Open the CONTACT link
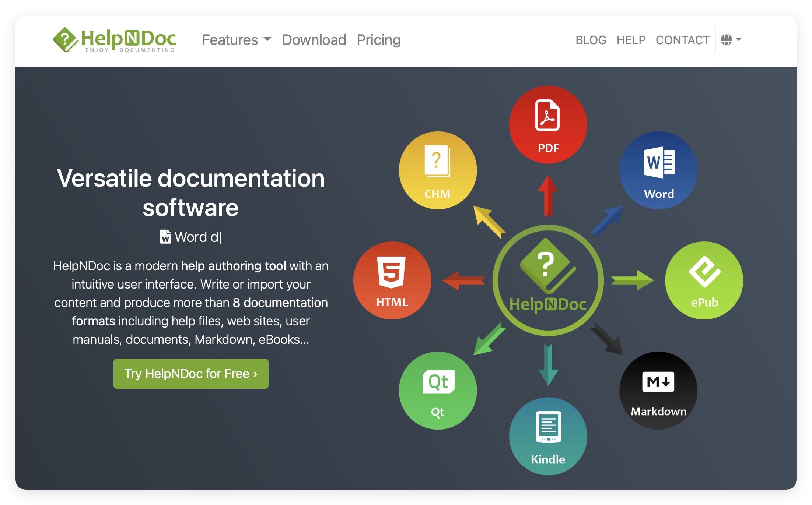Image resolution: width=812 pixels, height=505 pixels. pos(682,40)
